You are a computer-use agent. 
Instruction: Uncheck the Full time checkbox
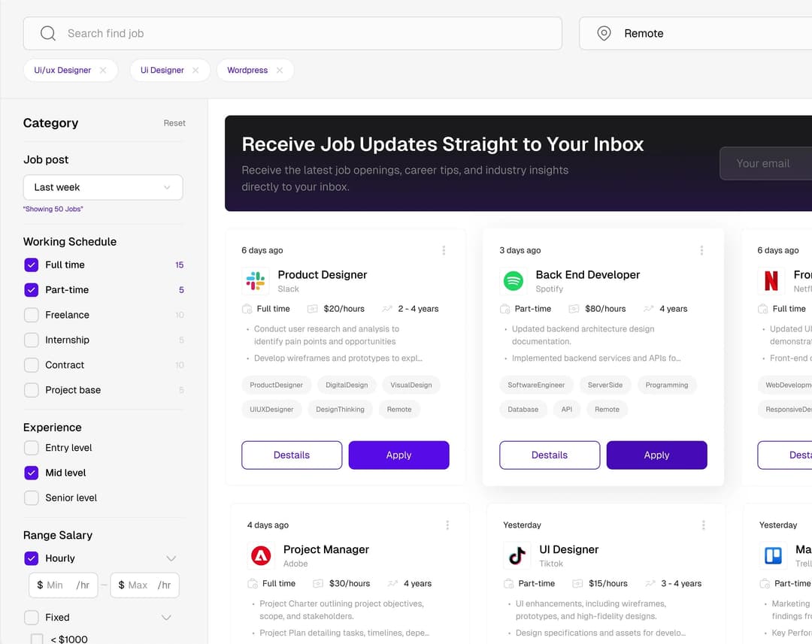(32, 265)
